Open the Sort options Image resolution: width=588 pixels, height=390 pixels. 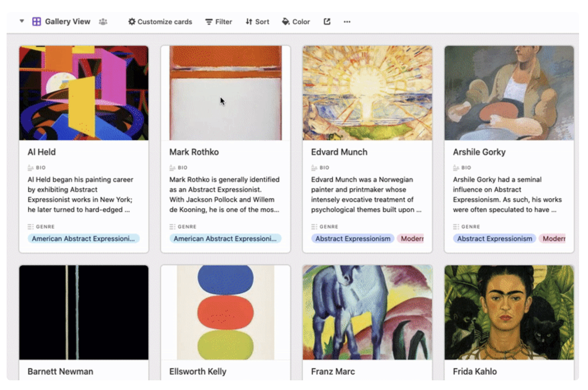pos(262,22)
